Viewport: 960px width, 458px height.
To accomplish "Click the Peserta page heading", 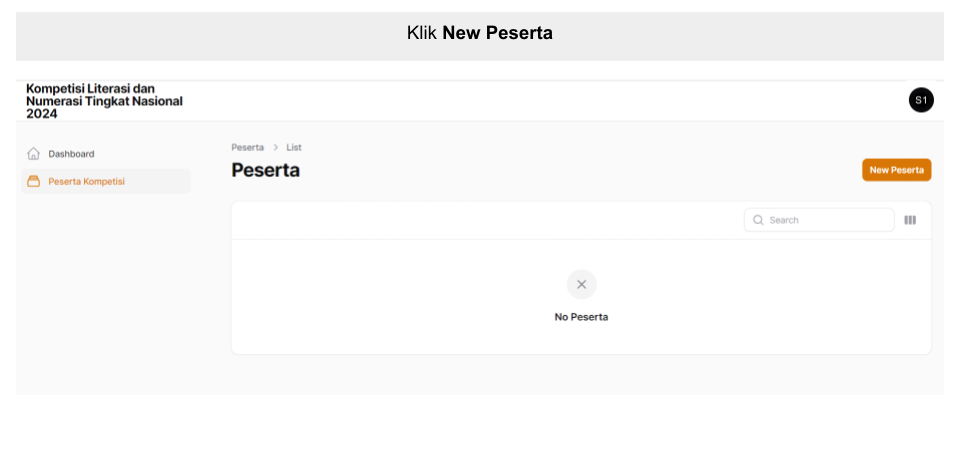I will tap(266, 170).
